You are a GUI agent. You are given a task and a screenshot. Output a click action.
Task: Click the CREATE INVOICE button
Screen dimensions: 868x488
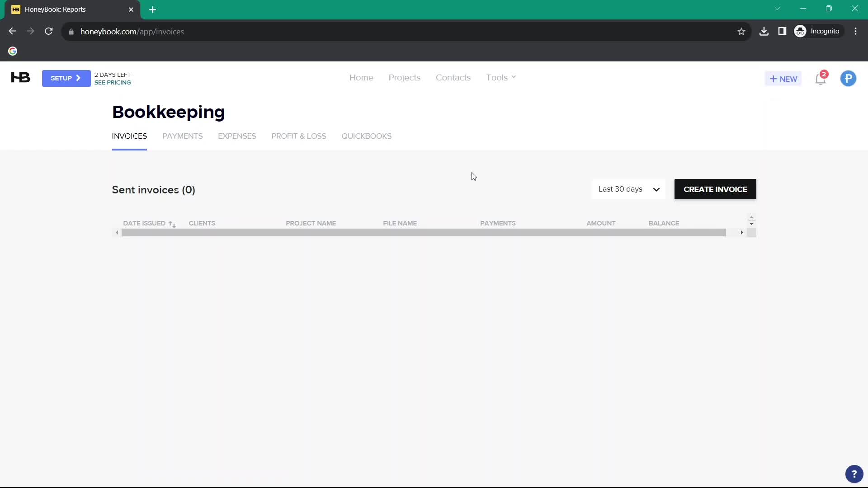pos(715,189)
